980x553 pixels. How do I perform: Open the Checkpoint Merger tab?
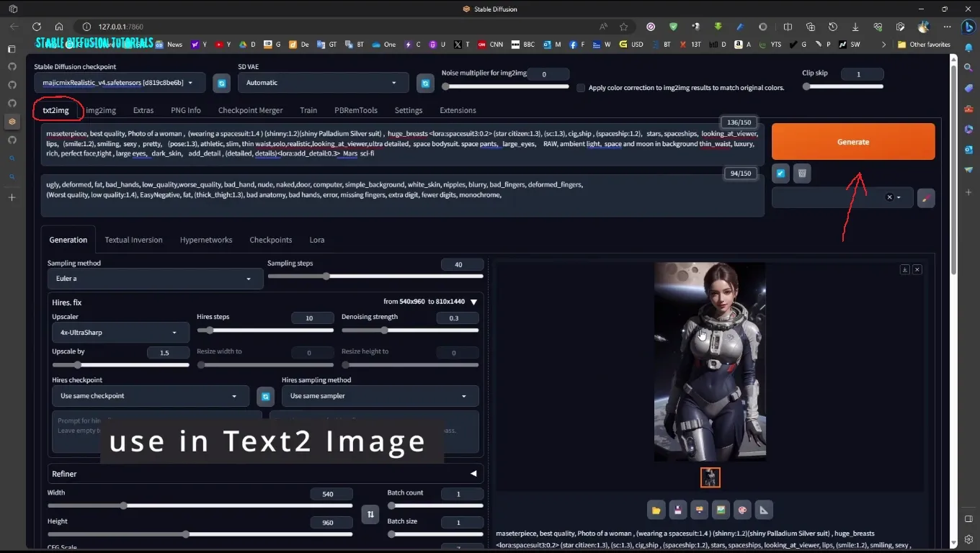[250, 110]
